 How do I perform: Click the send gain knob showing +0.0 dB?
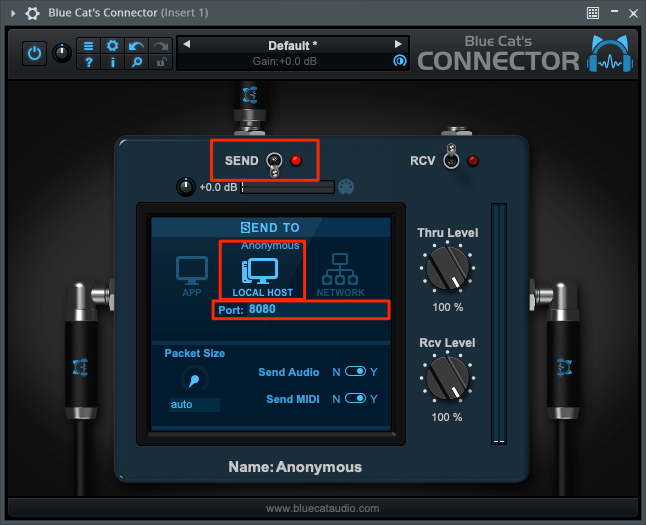click(x=186, y=187)
